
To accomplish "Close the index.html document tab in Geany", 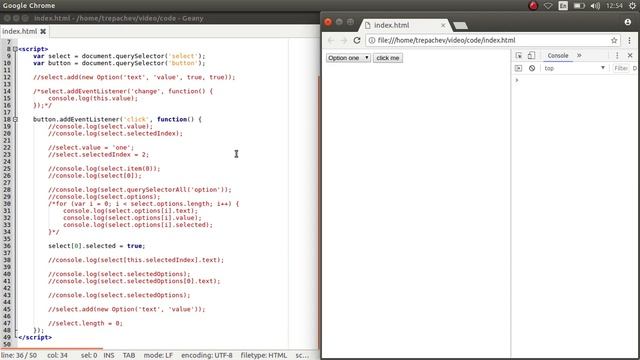I will (43, 31).
